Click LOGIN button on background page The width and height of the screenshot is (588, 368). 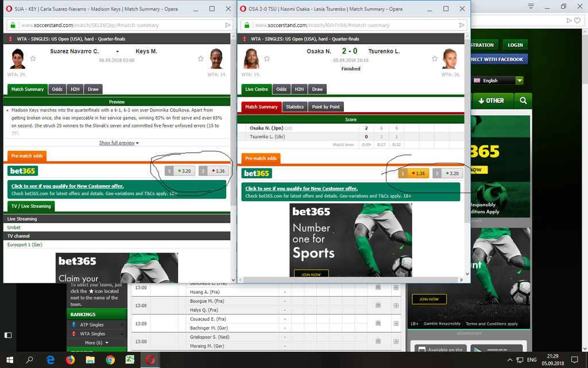(515, 45)
